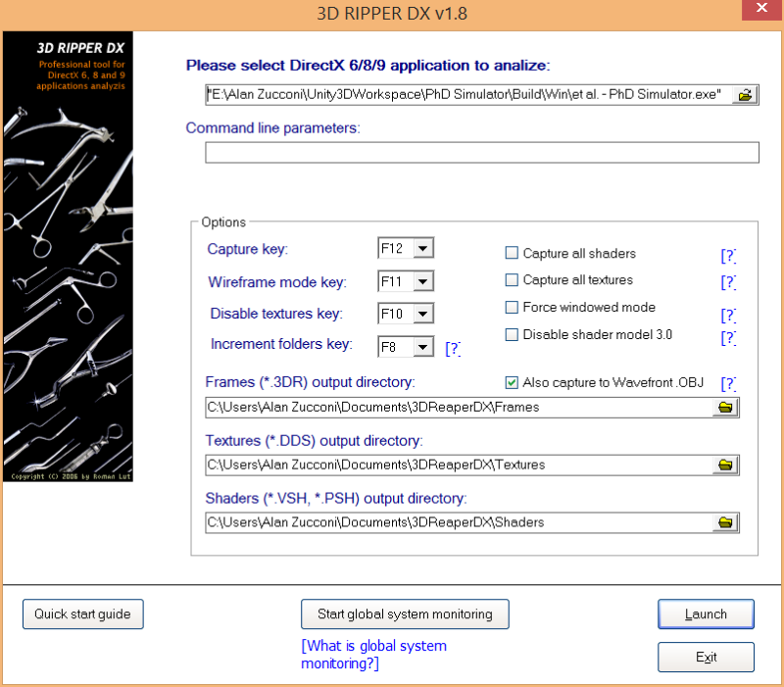The image size is (784, 687).
Task: Open help for Capture all textures
Action: [x=728, y=282]
